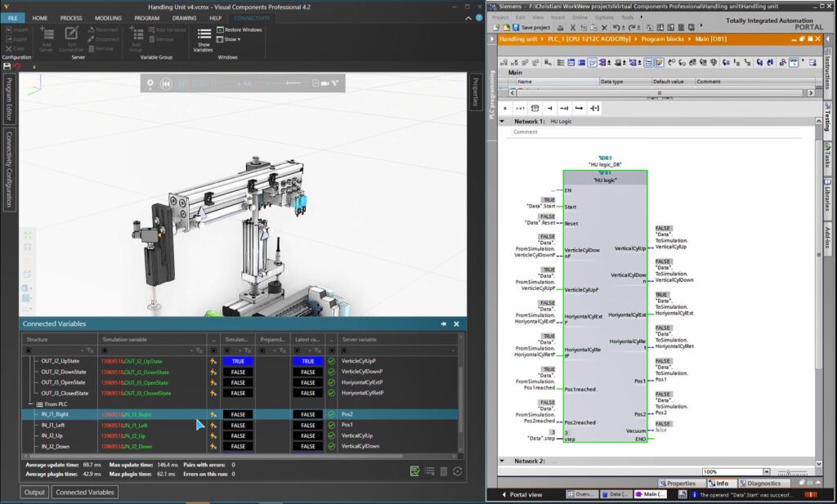Image resolution: width=837 pixels, height=504 pixels.
Task: Open the Online menu in TIA Portal
Action: pos(580,17)
